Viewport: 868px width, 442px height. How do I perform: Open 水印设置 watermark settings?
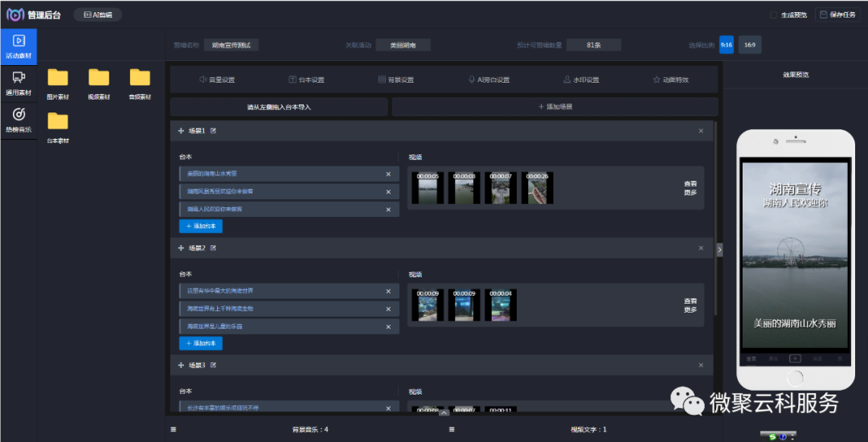point(581,80)
